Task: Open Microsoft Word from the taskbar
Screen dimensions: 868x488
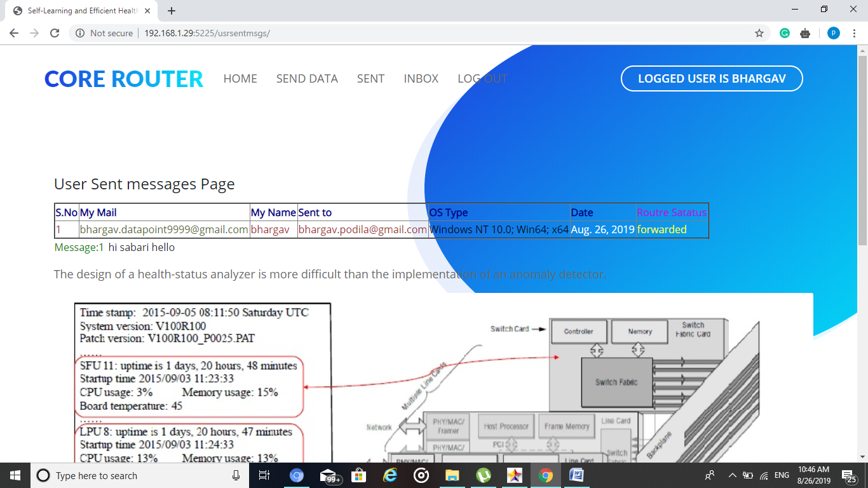Action: click(576, 475)
